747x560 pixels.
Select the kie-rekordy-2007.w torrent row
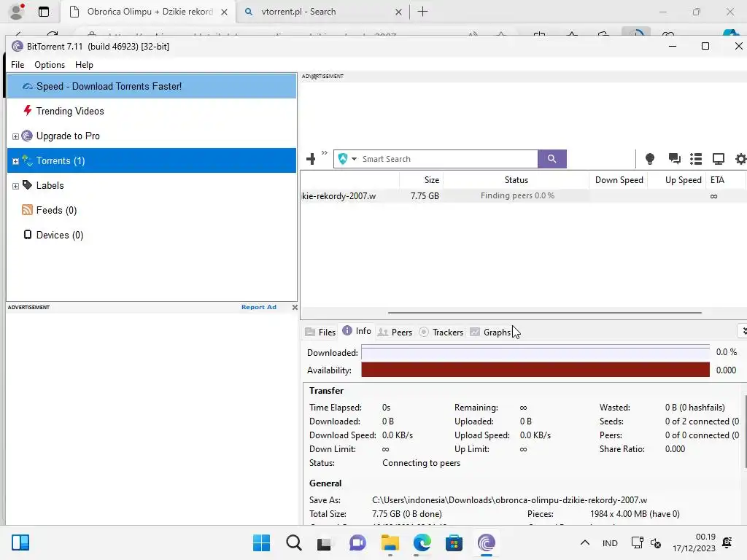(523, 195)
